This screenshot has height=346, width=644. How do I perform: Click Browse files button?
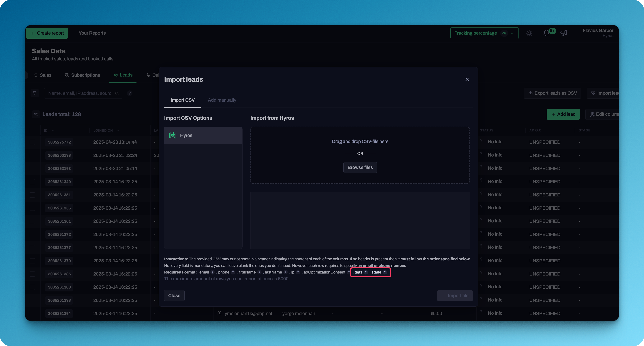360,167
